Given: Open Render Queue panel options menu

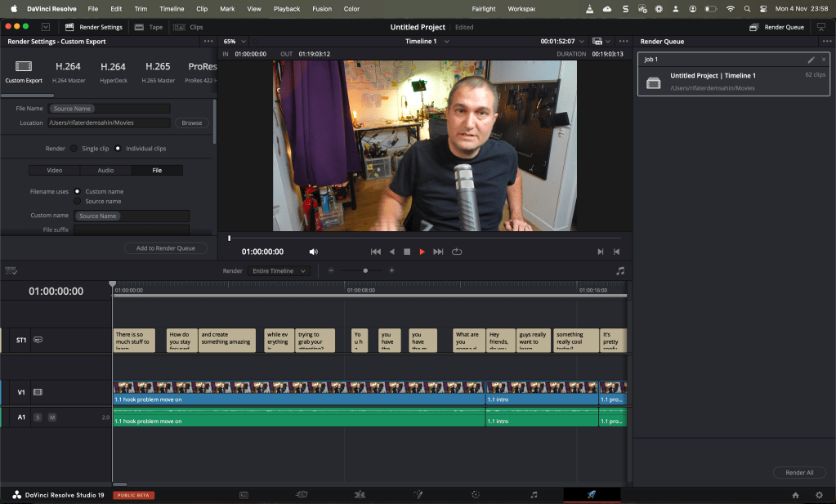Looking at the screenshot, I should coord(827,42).
